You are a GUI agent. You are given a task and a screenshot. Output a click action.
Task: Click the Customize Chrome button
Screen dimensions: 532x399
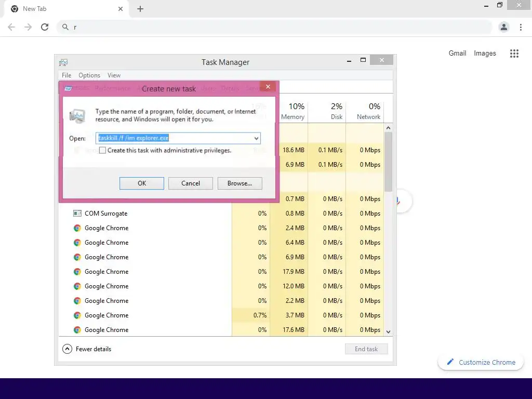coord(481,362)
